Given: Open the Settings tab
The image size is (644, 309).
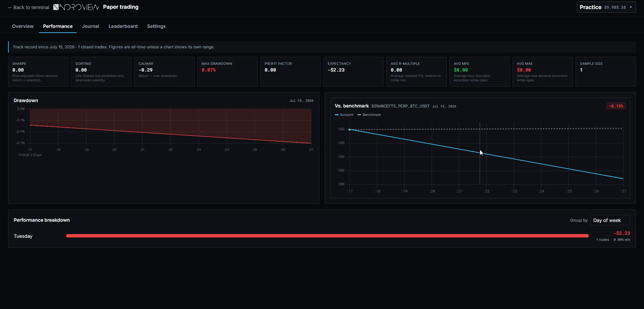Looking at the screenshot, I should click(x=156, y=26).
